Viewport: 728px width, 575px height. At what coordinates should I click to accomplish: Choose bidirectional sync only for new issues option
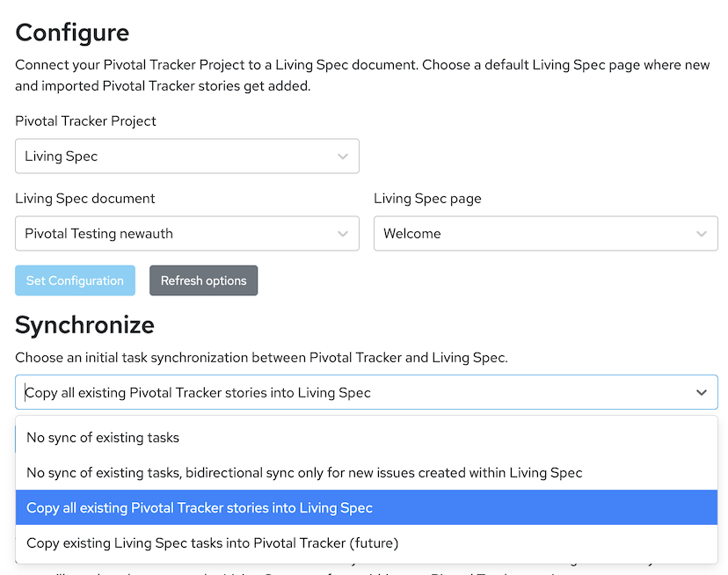[367, 473]
